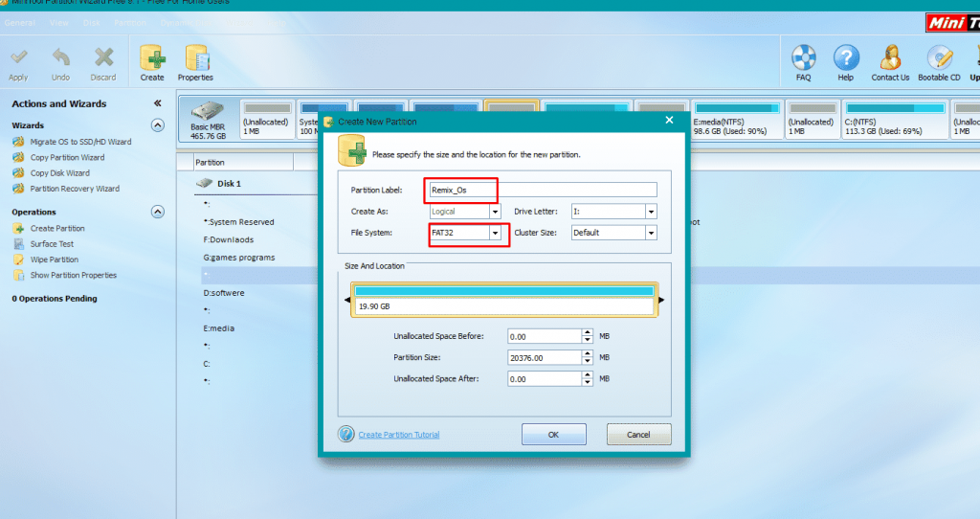This screenshot has height=519, width=980.
Task: Cancel the Create New Partition dialog
Action: click(638, 435)
